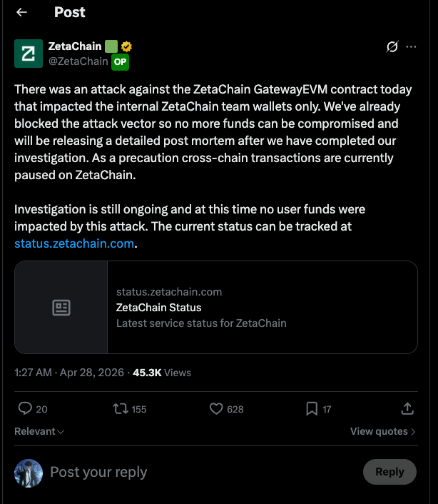
Task: Open View quotes chevron link
Action: tap(383, 431)
